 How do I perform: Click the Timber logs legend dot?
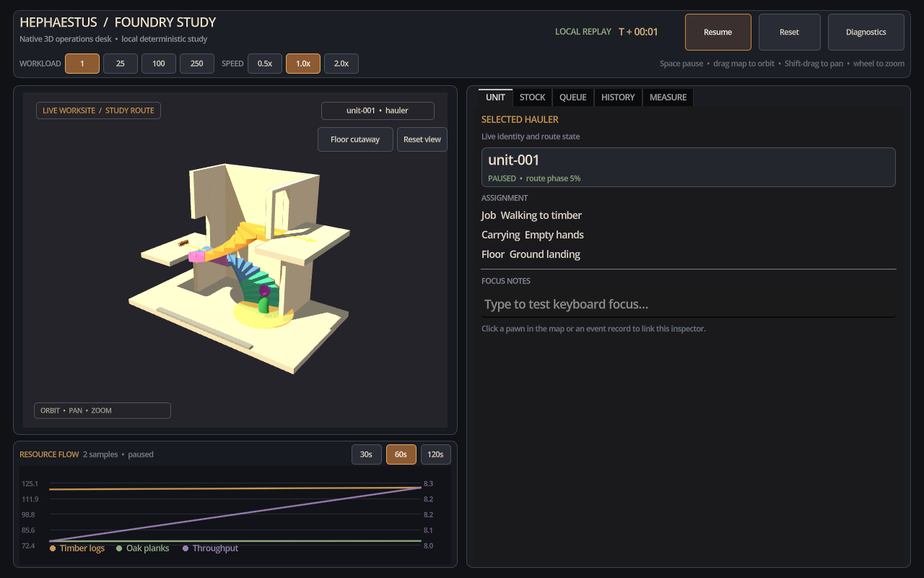(53, 548)
